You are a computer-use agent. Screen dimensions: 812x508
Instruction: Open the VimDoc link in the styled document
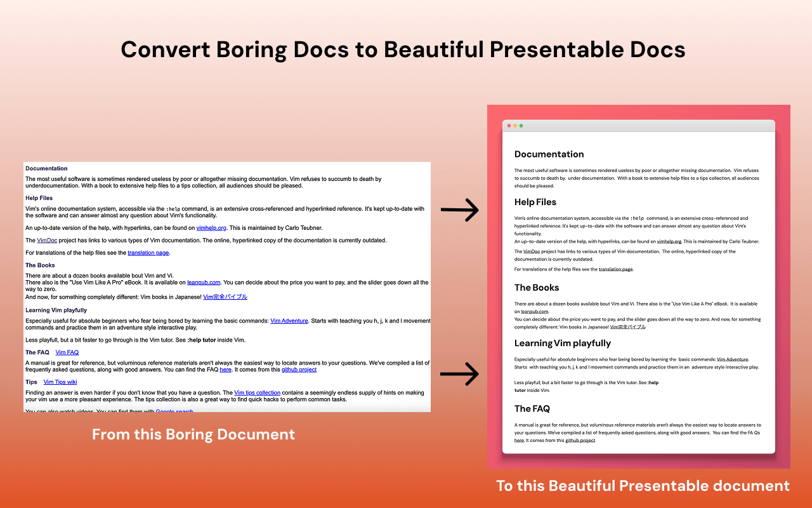(x=532, y=251)
